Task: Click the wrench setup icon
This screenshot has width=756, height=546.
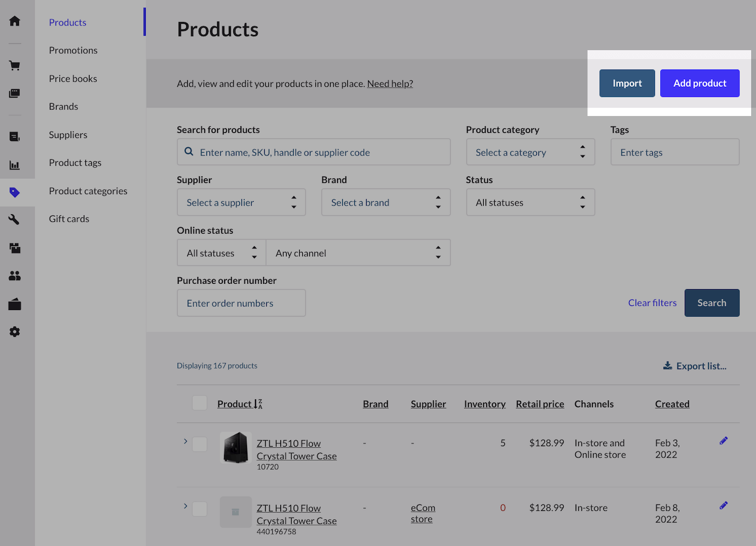Action: tap(15, 220)
